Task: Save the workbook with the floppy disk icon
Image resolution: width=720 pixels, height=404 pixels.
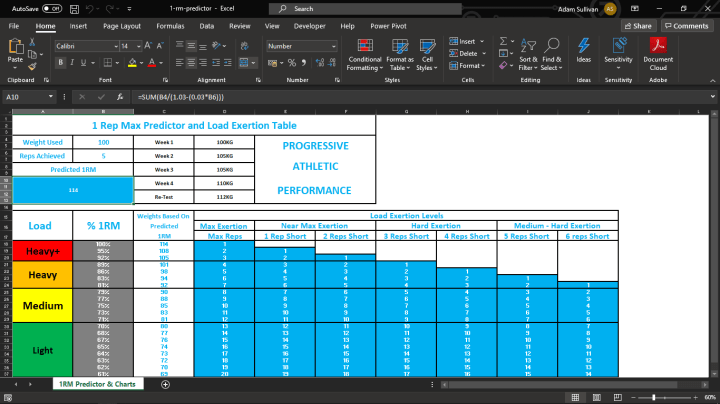Action: [x=74, y=9]
